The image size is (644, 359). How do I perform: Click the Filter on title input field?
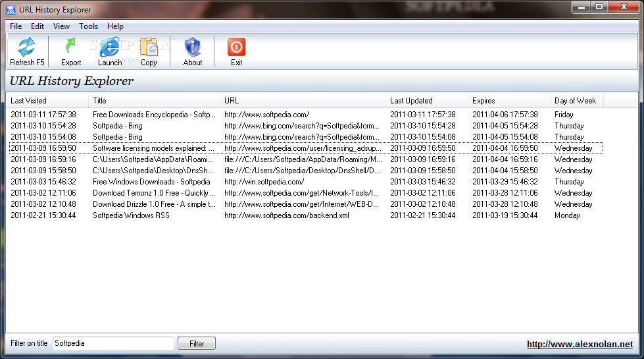[113, 343]
